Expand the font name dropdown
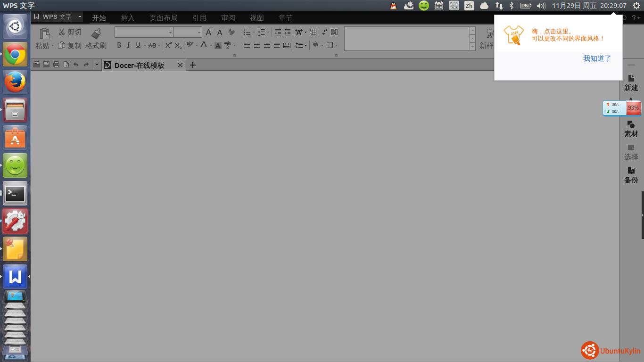Viewport: 644px width, 362px height. tap(170, 33)
